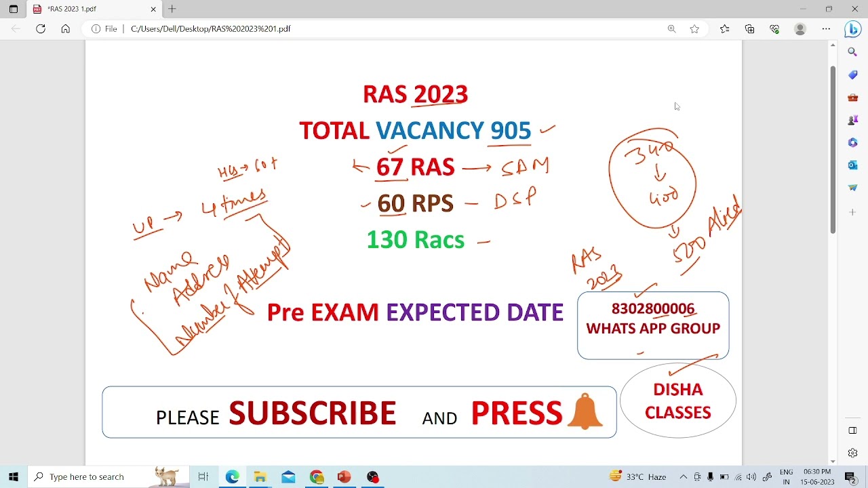Select the RAS 2023 1.pdf tab
The height and width of the screenshot is (488, 868).
click(x=94, y=9)
